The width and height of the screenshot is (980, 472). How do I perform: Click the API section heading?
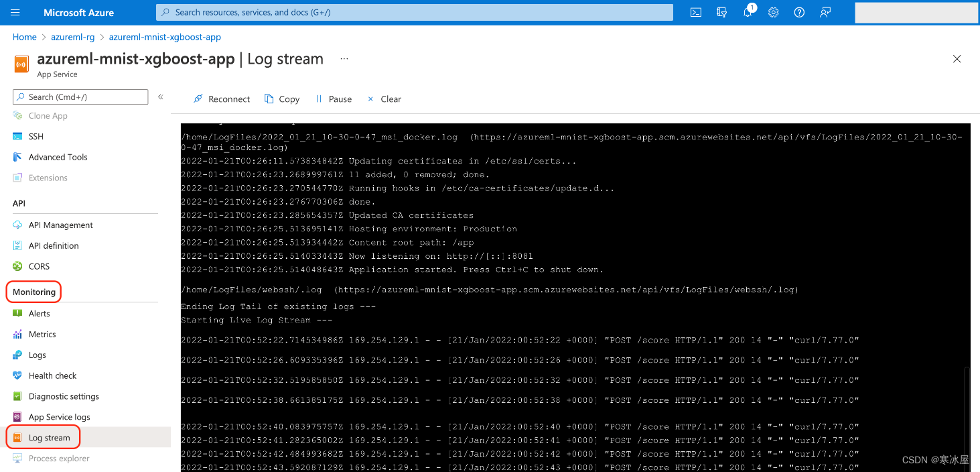click(19, 203)
